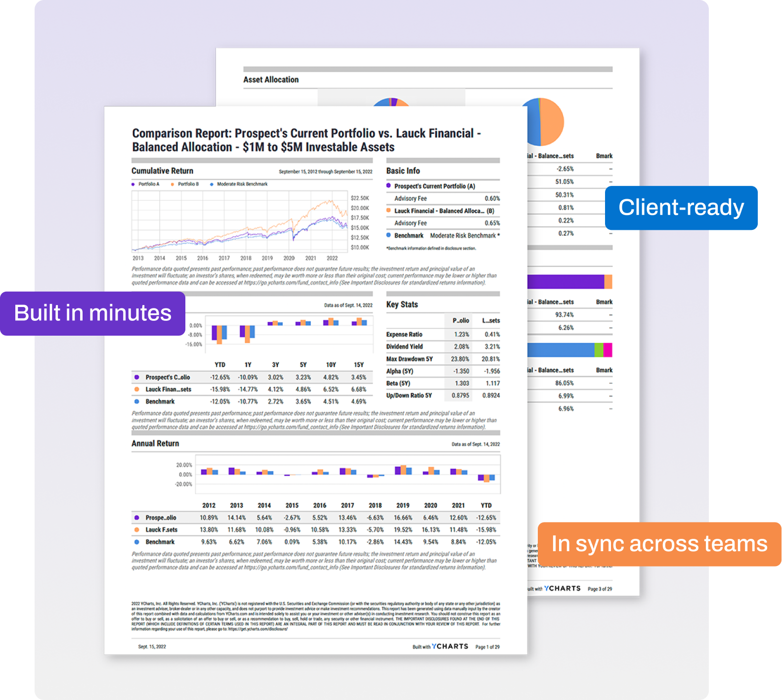782x700 pixels.
Task: Click the orange pie chart on the Asset Allocation page
Action: 542,122
